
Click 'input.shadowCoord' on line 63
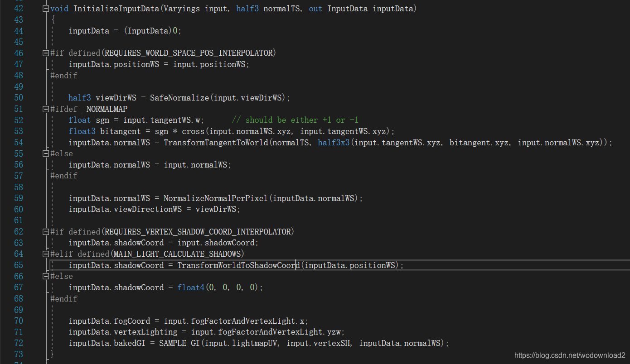[216, 243]
